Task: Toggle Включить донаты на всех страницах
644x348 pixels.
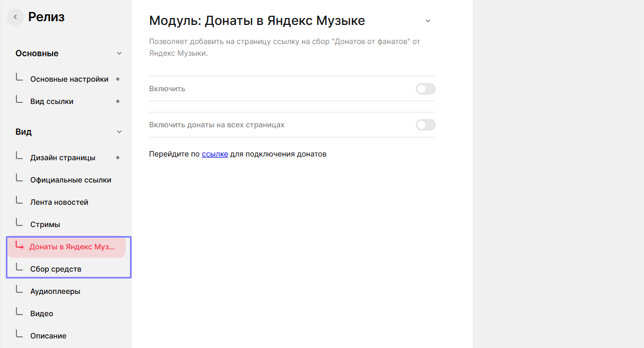Action: [425, 125]
